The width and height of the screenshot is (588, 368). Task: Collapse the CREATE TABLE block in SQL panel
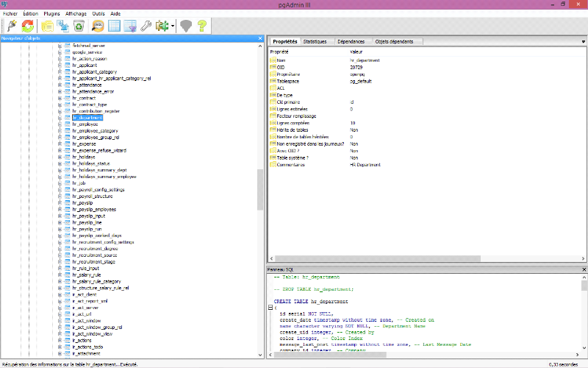[x=269, y=307]
